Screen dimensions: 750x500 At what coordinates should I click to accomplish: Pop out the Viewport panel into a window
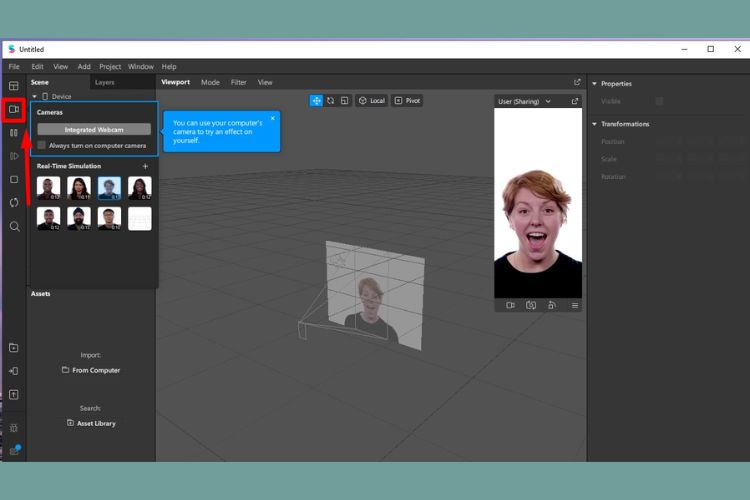[577, 82]
